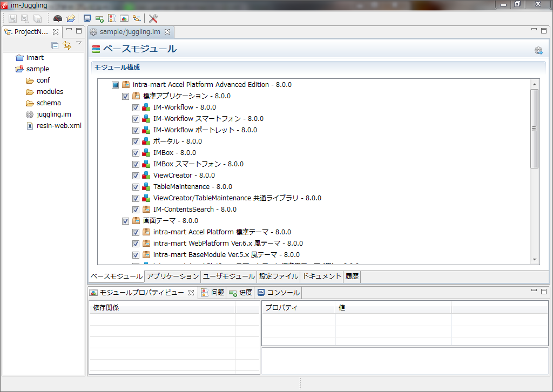Uncheck the ViewCreator - 8.0.0 checkbox
The image size is (553, 392).
136,175
